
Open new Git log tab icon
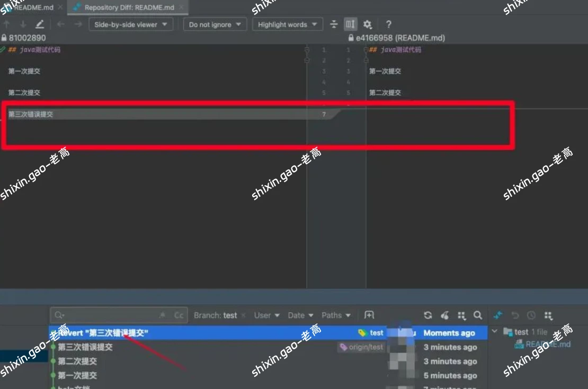(x=369, y=315)
